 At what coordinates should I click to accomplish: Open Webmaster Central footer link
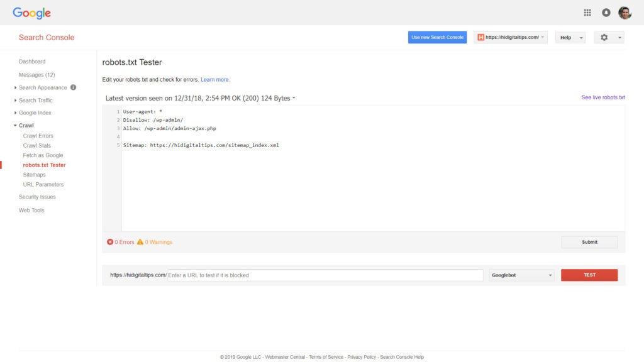click(285, 357)
